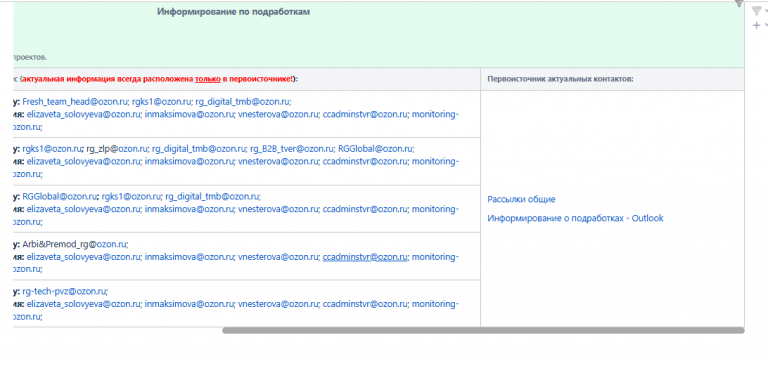
Task: Click vnesterova@ozon.ru in the rg-tech-pvz row
Action: point(278,304)
